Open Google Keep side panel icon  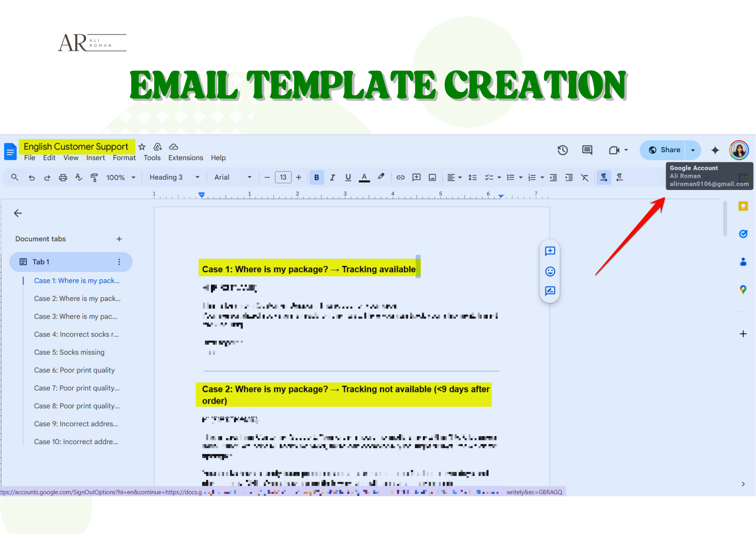(743, 206)
